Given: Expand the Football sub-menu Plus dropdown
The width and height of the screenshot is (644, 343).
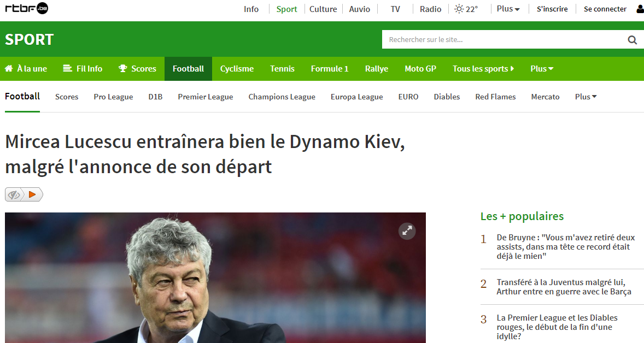Looking at the screenshot, I should [x=586, y=97].
